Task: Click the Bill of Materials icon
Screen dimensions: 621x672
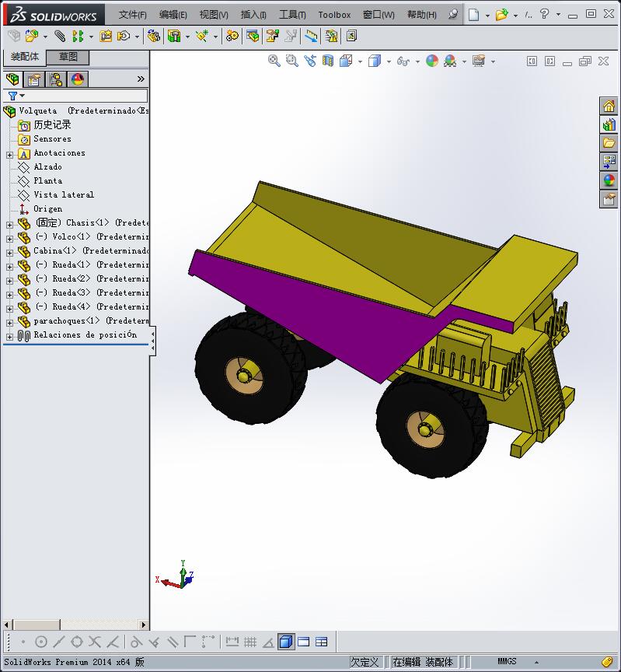Action: (x=253, y=36)
